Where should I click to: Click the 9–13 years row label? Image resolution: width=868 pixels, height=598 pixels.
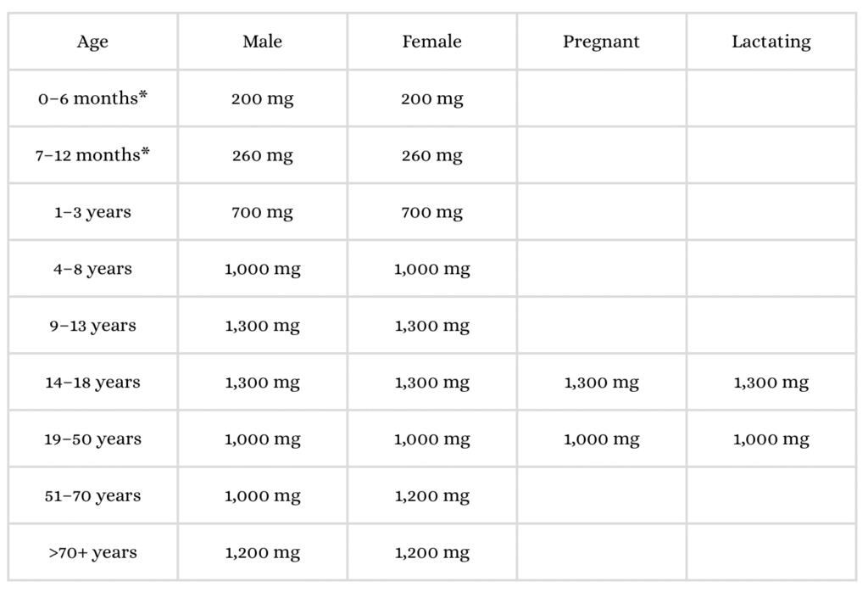coord(92,326)
